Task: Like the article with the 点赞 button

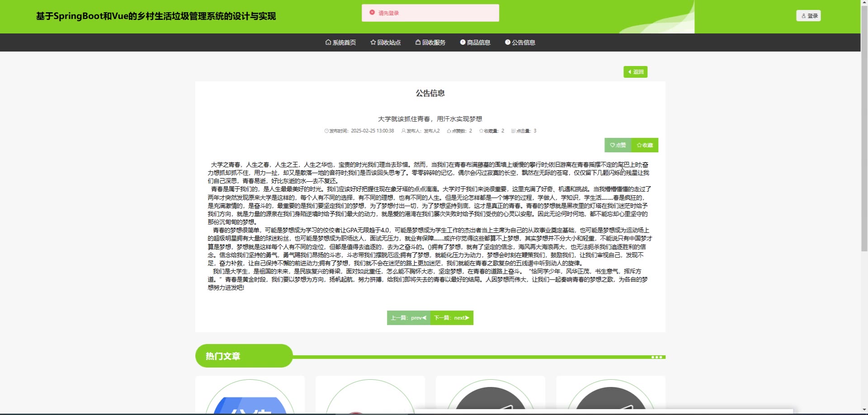Action: pos(618,145)
